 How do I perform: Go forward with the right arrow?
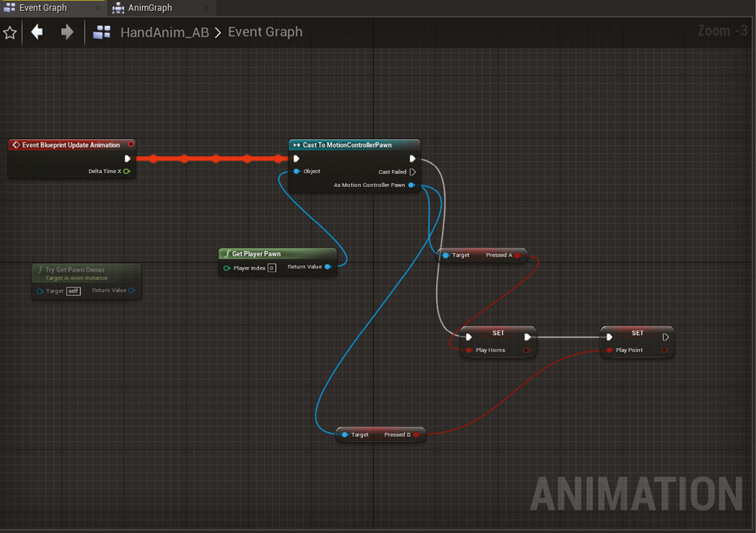(x=67, y=32)
